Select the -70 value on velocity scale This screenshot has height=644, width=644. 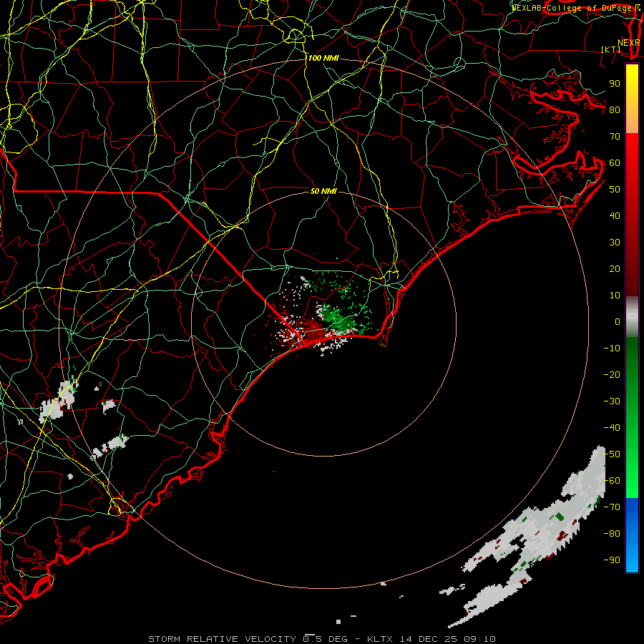pyautogui.click(x=612, y=507)
